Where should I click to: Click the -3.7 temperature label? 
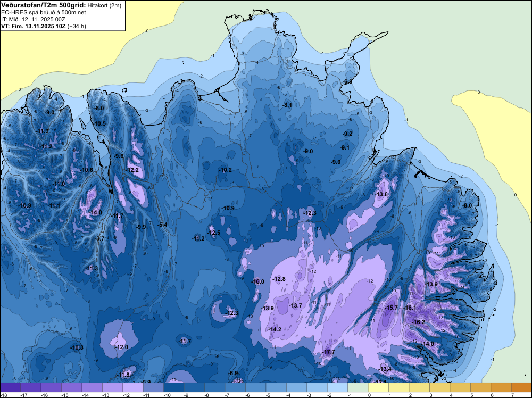tap(99, 238)
